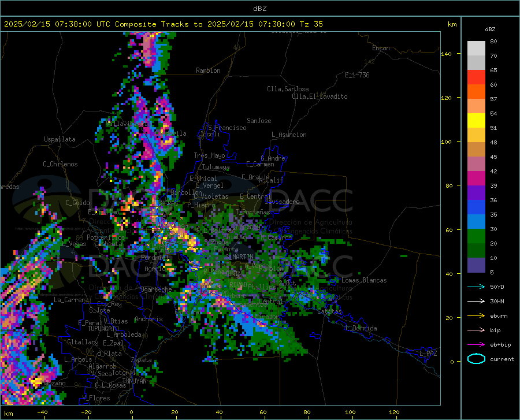The image size is (520, 420).
Task: Click the 'Potrerillos' map label
Action: [106, 237]
